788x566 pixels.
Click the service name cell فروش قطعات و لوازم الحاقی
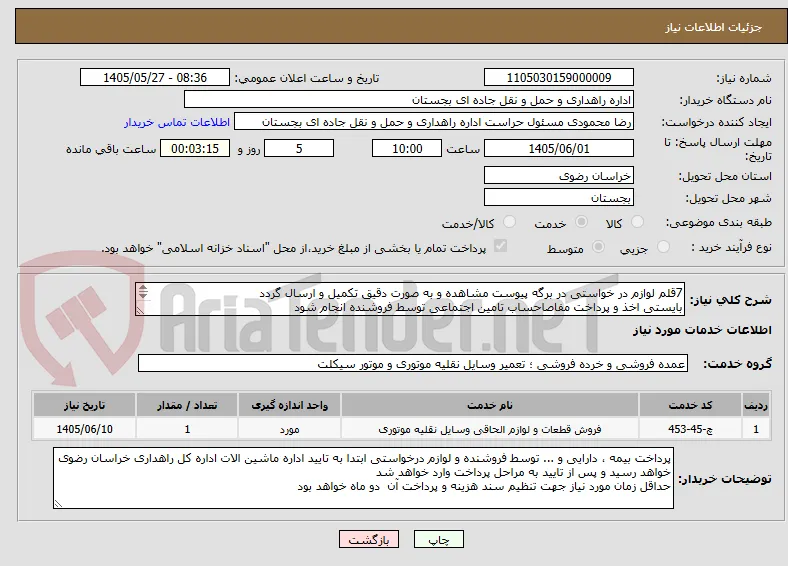coord(489,429)
